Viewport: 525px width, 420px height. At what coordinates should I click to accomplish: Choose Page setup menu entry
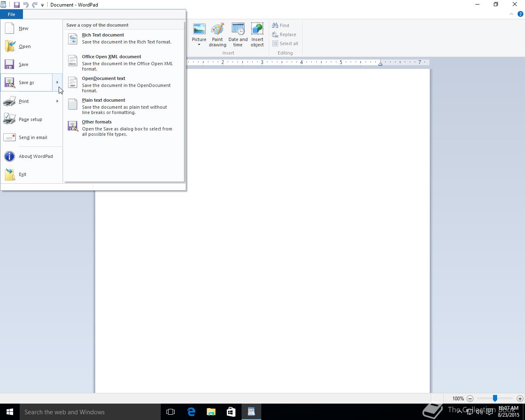[x=30, y=119]
